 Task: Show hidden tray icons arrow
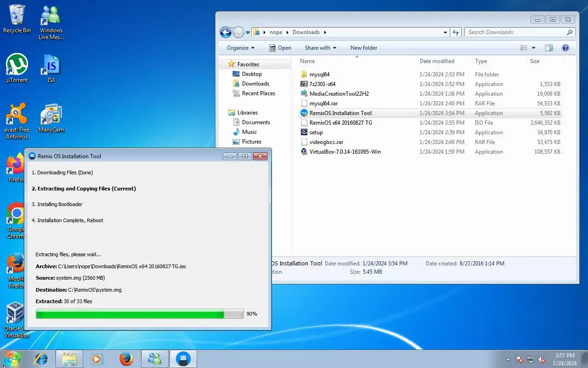coord(508,359)
